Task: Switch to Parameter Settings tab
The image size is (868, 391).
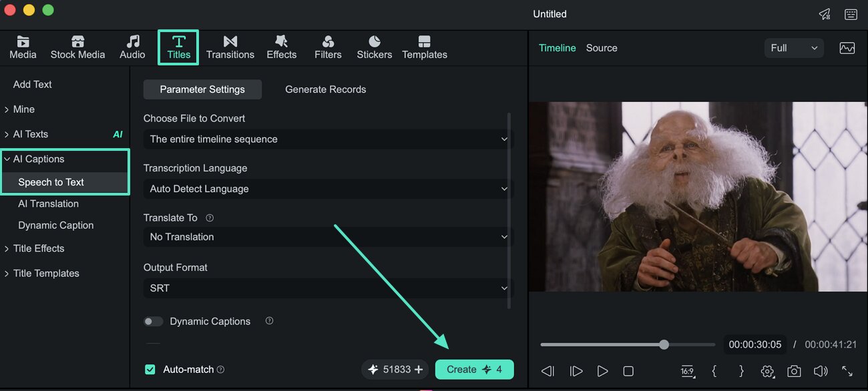Action: (202, 89)
